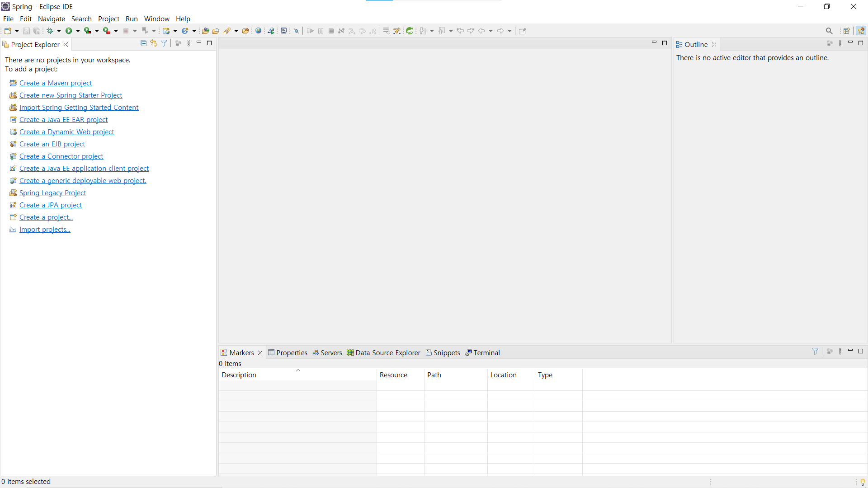Expand the Coverage dropdown arrow
This screenshot has width=868, height=488.
pos(97,31)
